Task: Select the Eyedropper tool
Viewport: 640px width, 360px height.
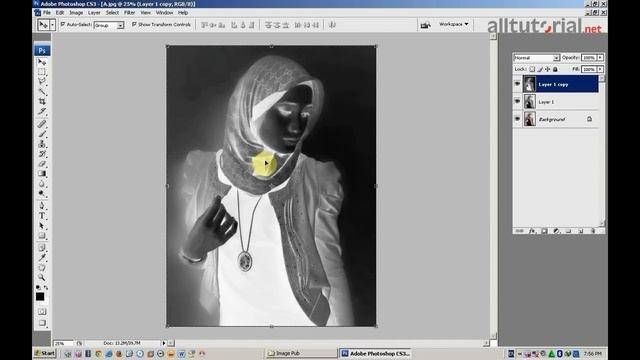Action: point(42,258)
